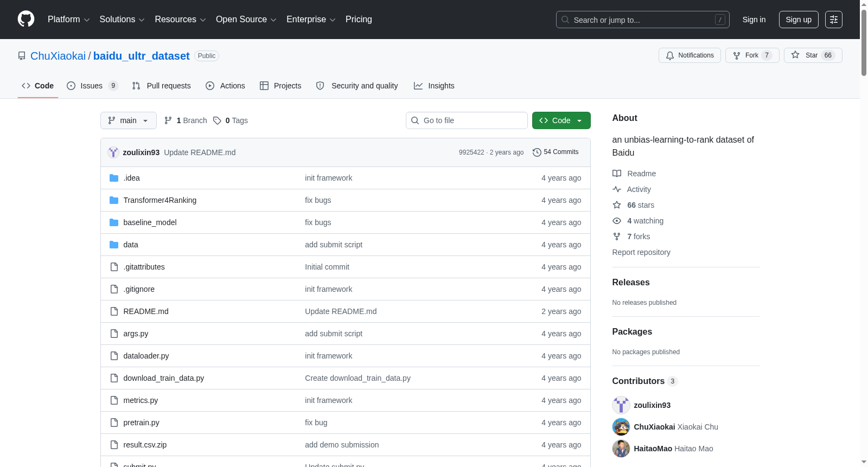
Task: Click the baidu_ultr_dataset repository name link
Action: point(141,56)
